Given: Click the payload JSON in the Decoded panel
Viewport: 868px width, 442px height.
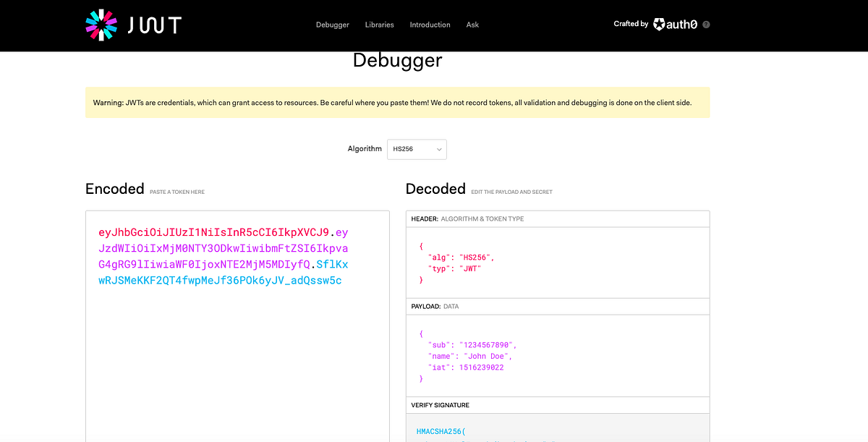Looking at the screenshot, I should coord(469,355).
